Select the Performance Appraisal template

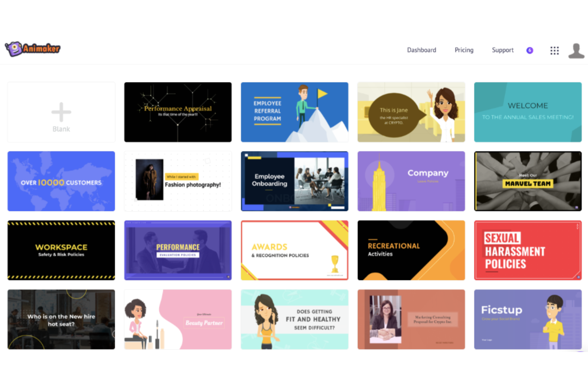178,112
